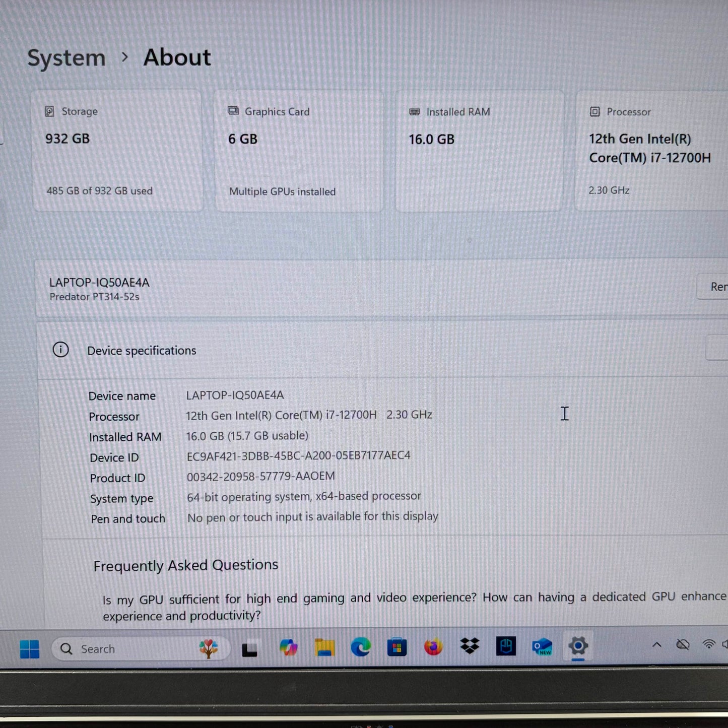
Task: Click the Storage card showing 932 GB
Action: (x=116, y=150)
